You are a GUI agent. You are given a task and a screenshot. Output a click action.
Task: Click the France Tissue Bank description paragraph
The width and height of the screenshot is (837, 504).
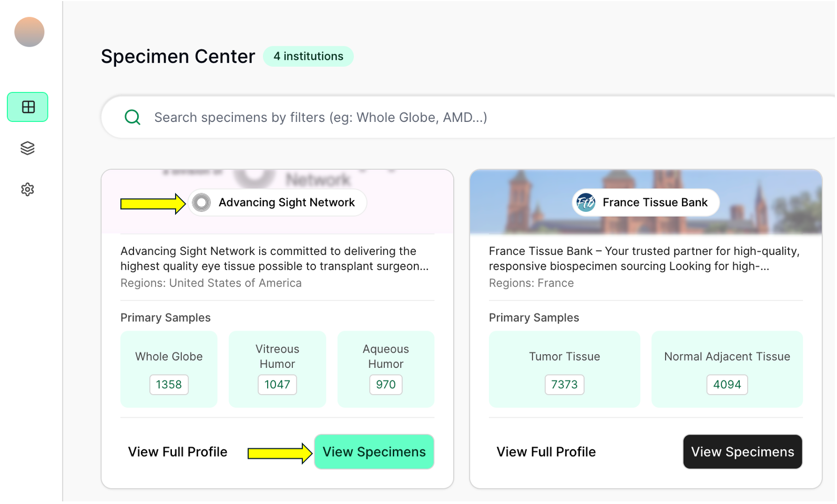pyautogui.click(x=644, y=259)
